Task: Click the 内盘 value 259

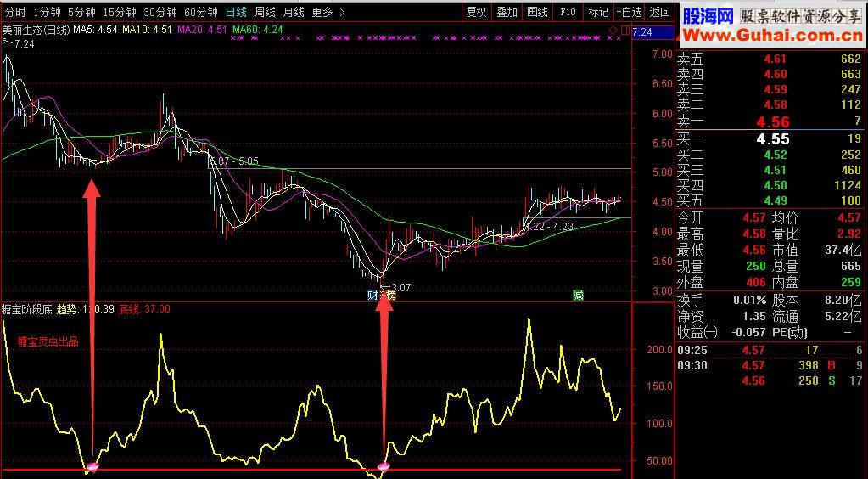Action: [x=851, y=282]
